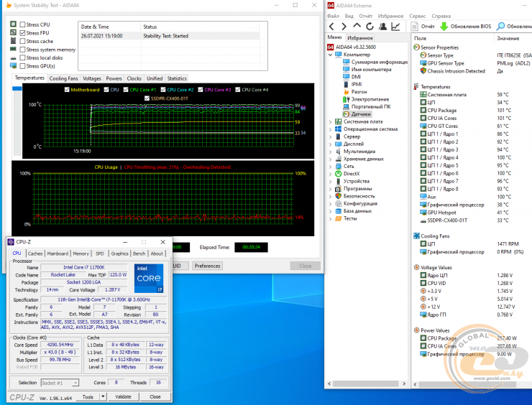This screenshot has height=405, width=532.
Task: Uncheck the Stress FPU checkbox
Action: [22, 33]
